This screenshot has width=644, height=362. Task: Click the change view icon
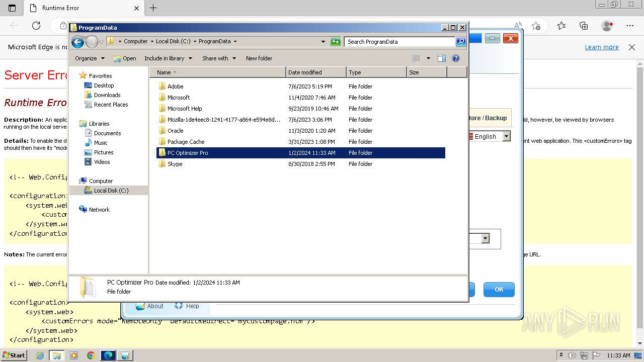pyautogui.click(x=416, y=58)
